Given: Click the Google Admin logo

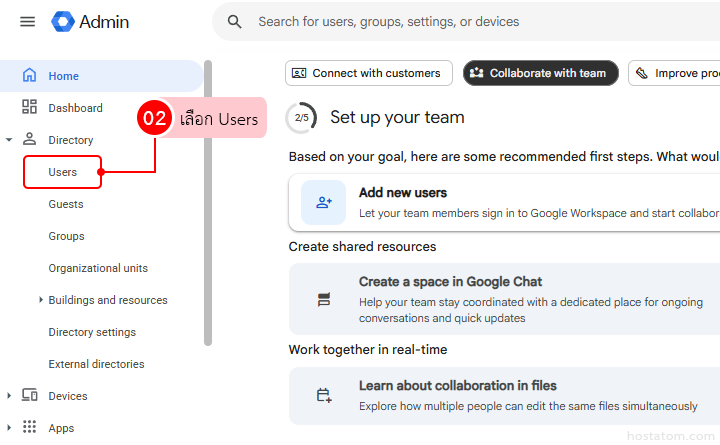Looking at the screenshot, I should [x=90, y=22].
